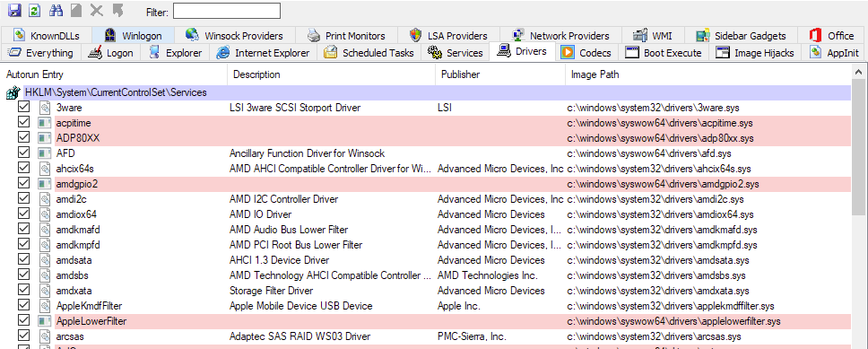Image resolution: width=868 pixels, height=349 pixels.
Task: Sort by the Autorun Entry column header
Action: (115, 74)
